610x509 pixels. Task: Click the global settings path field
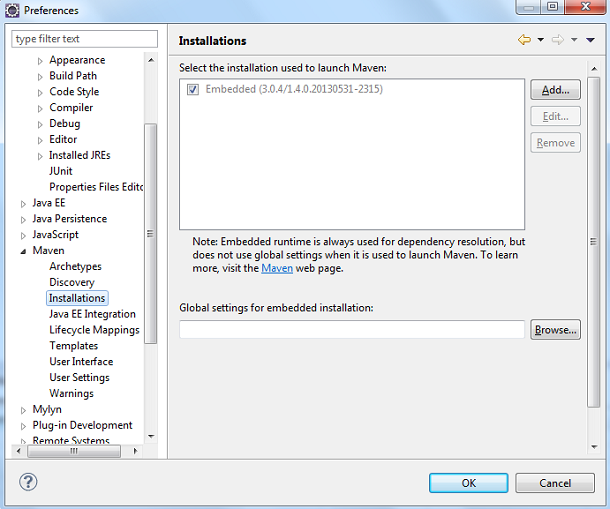click(x=352, y=330)
